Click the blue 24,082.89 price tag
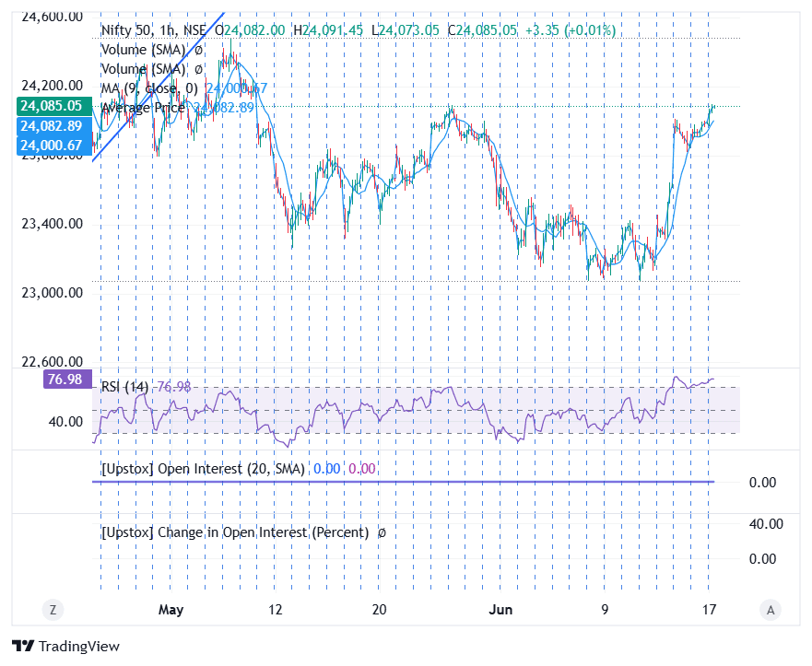The image size is (812, 666). pos(54,126)
